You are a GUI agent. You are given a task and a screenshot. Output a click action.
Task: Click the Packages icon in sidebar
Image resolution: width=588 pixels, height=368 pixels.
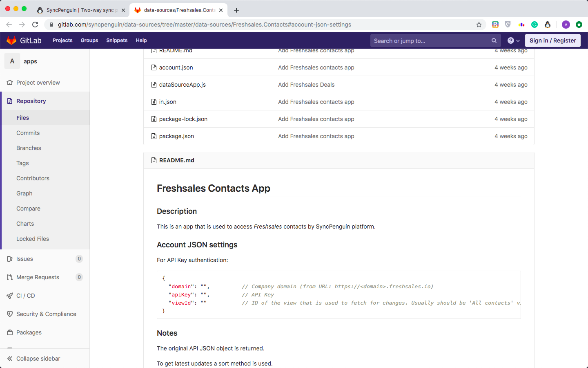[x=10, y=332]
